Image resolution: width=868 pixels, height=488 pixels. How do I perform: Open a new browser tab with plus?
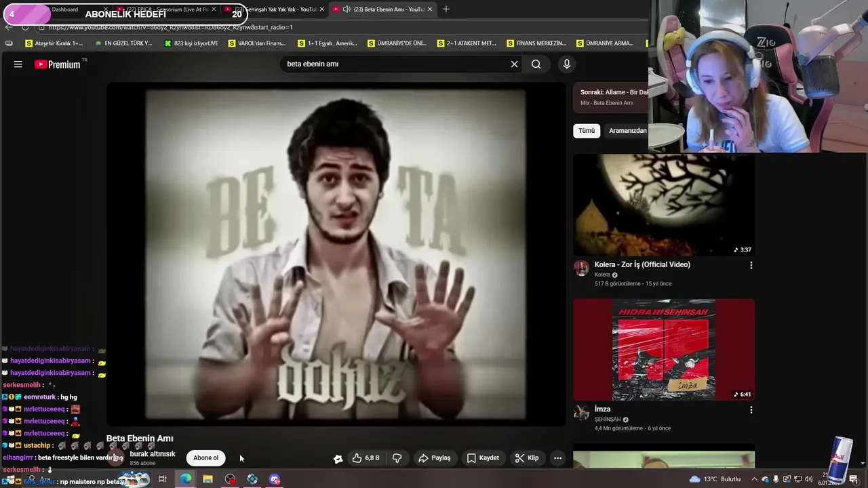point(446,9)
